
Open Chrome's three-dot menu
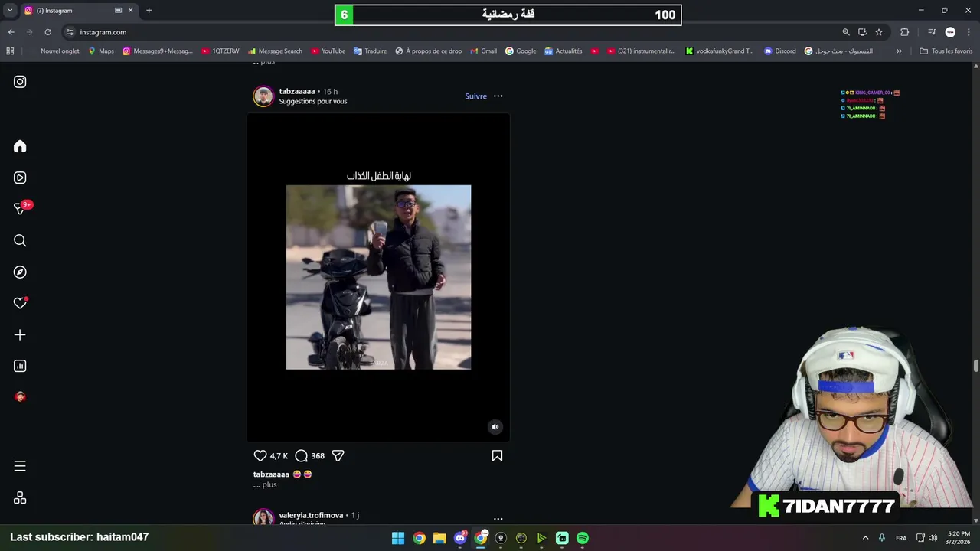[x=969, y=32]
